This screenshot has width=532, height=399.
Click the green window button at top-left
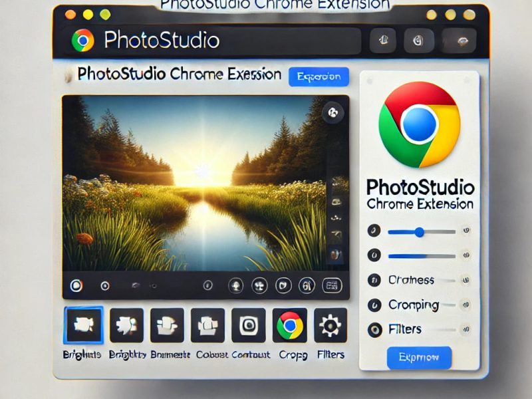coord(105,15)
